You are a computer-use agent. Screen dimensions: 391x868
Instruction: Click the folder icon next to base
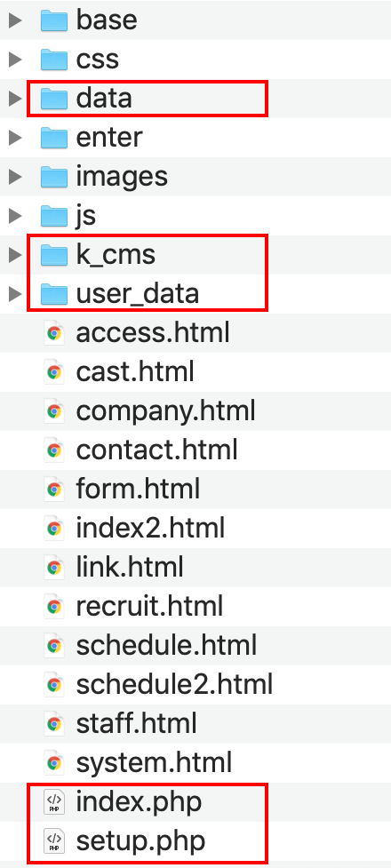pos(54,20)
